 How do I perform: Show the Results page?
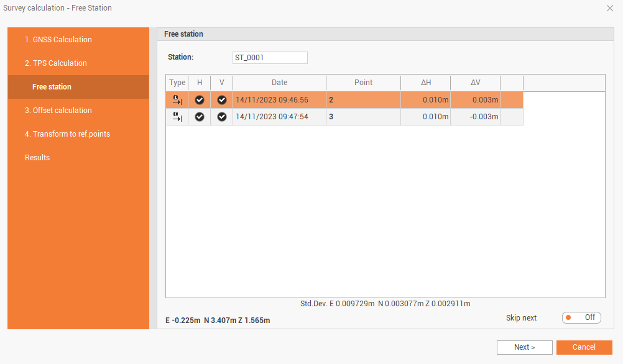click(x=37, y=158)
